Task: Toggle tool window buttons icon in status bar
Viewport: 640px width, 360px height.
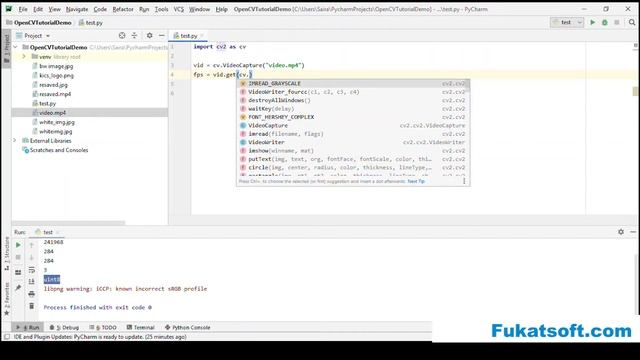Action: 7,337
